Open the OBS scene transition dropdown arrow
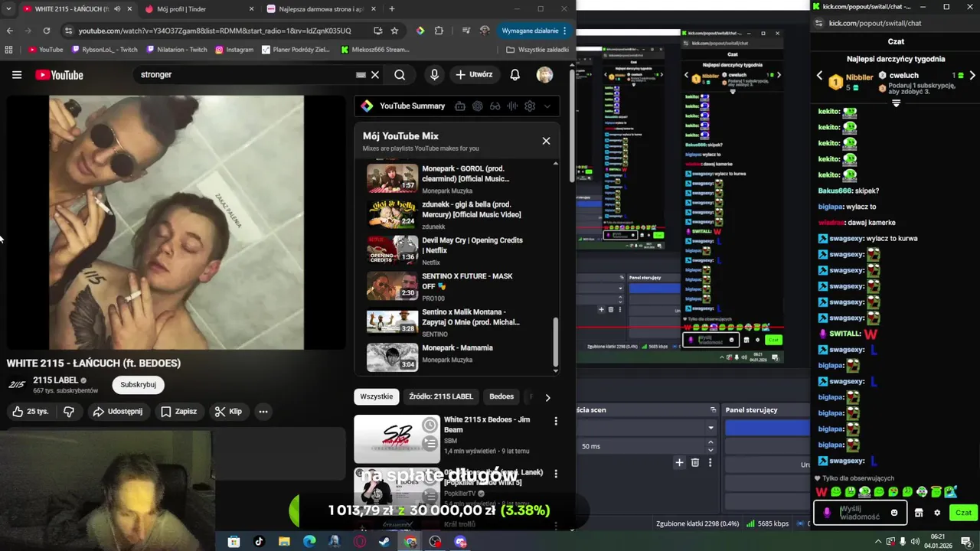Viewport: 980px width, 551px height. [x=710, y=428]
